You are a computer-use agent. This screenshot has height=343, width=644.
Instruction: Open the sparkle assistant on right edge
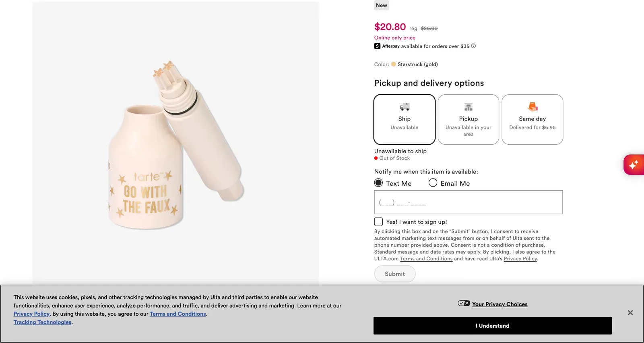[x=634, y=164]
